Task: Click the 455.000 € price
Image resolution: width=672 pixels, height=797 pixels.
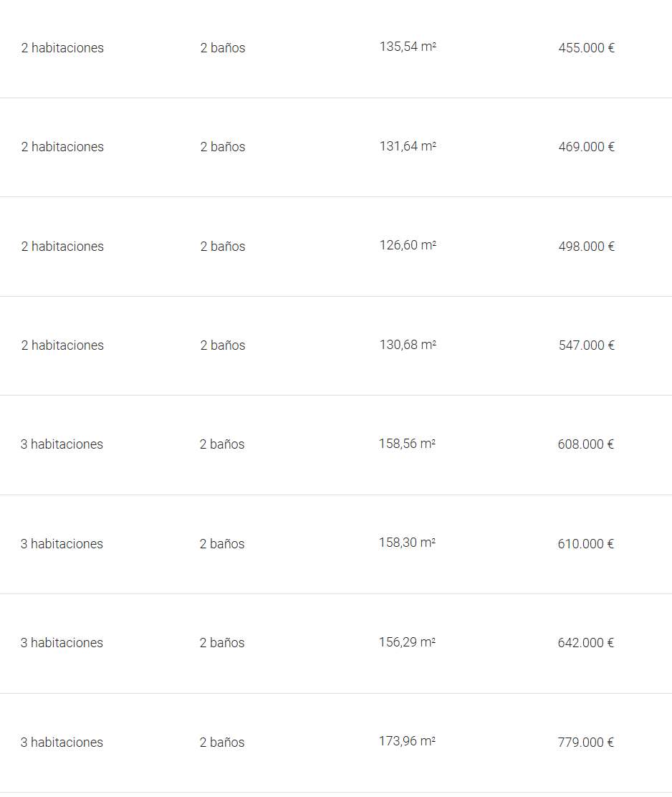Action: pos(586,48)
